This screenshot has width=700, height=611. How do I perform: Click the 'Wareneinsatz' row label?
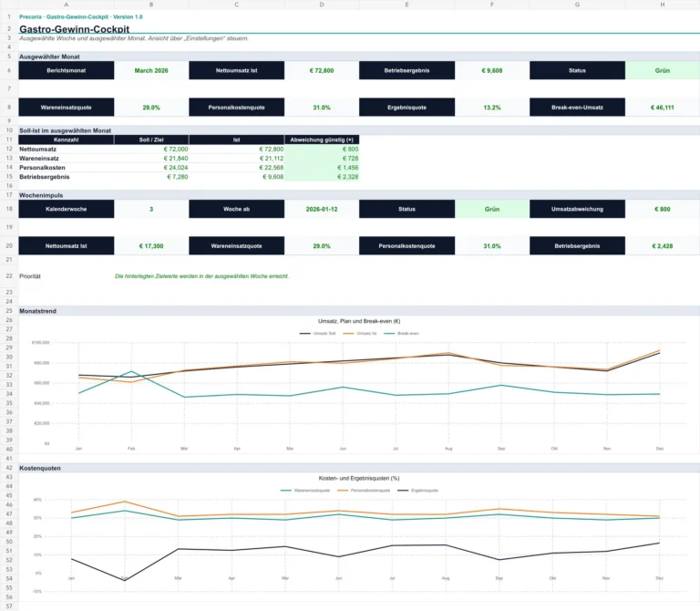pyautogui.click(x=66, y=159)
